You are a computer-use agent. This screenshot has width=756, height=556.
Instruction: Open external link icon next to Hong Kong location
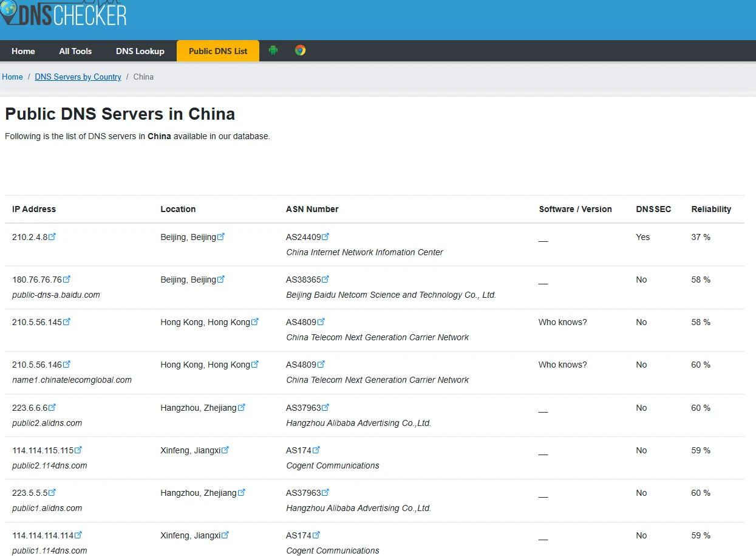pyautogui.click(x=255, y=321)
